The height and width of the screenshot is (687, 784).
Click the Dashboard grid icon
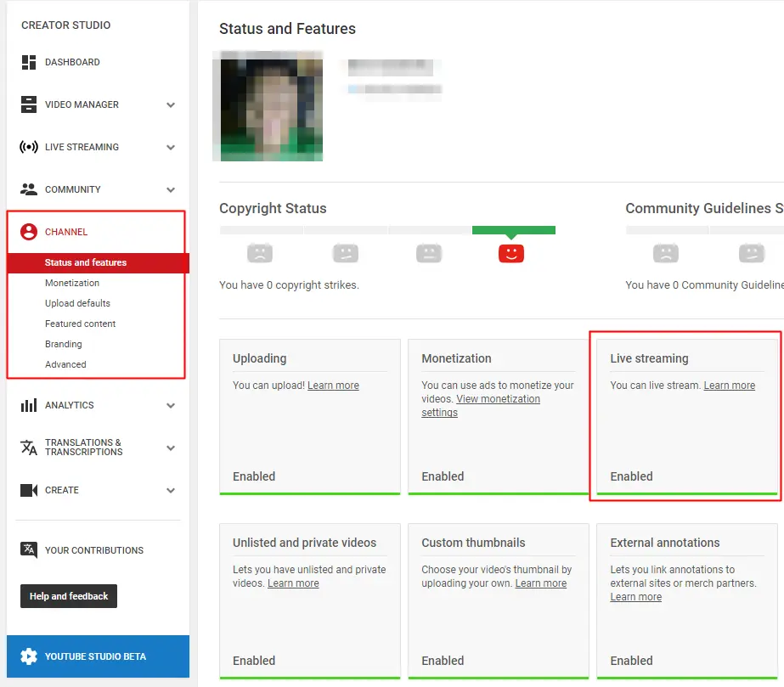[x=29, y=63]
